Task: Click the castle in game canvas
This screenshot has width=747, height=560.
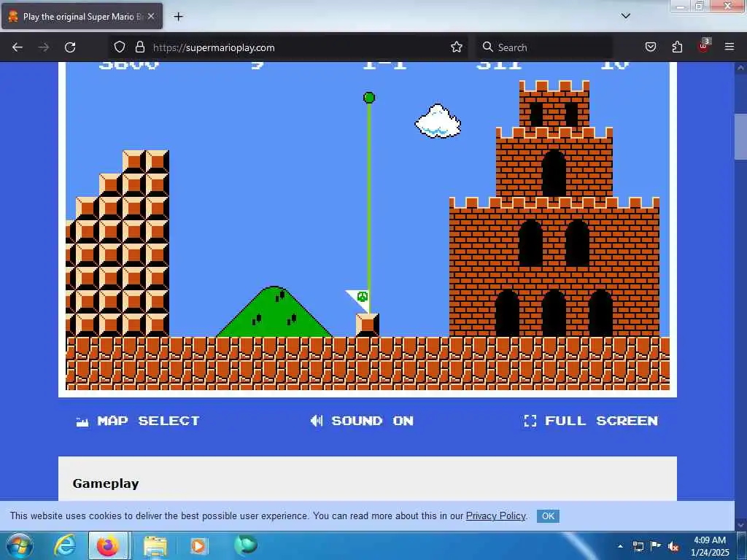Action: 554,209
